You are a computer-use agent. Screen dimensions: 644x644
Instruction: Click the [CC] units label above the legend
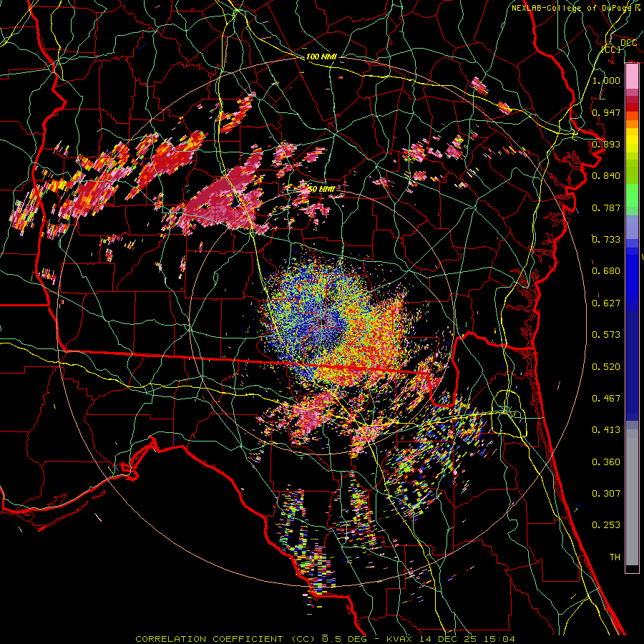[x=611, y=49]
